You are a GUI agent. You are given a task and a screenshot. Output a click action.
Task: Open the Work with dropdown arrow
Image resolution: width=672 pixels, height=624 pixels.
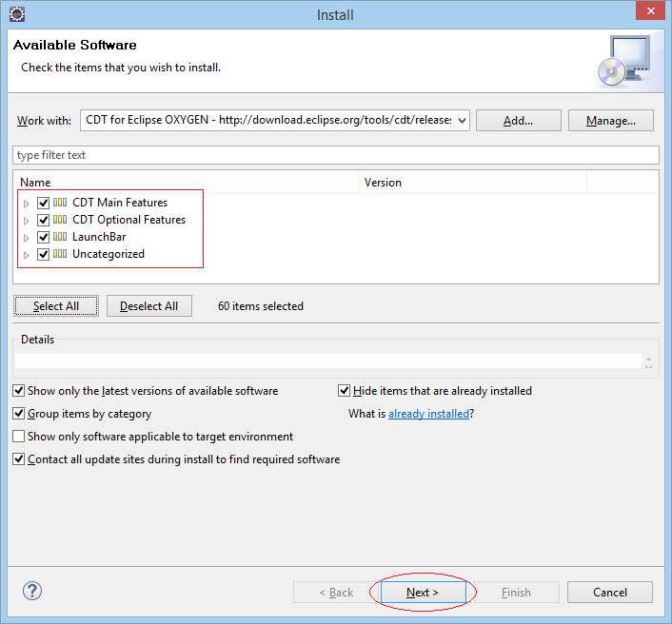[462, 121]
